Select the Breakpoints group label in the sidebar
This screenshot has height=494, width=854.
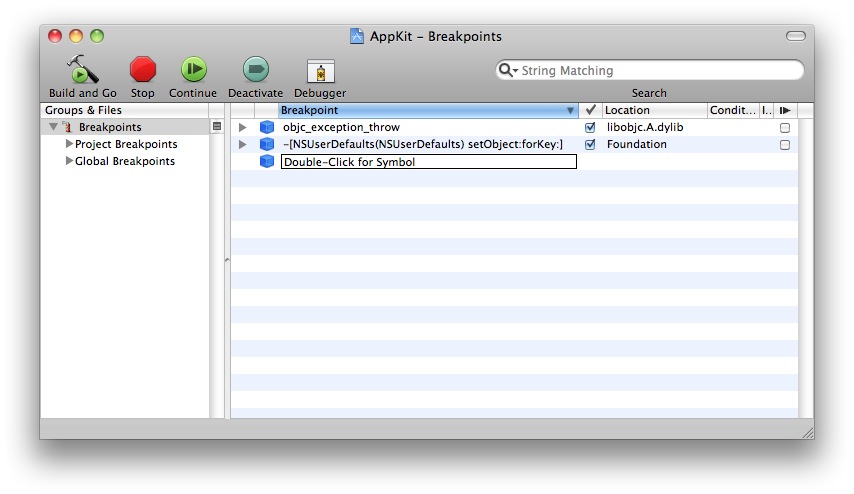point(110,127)
